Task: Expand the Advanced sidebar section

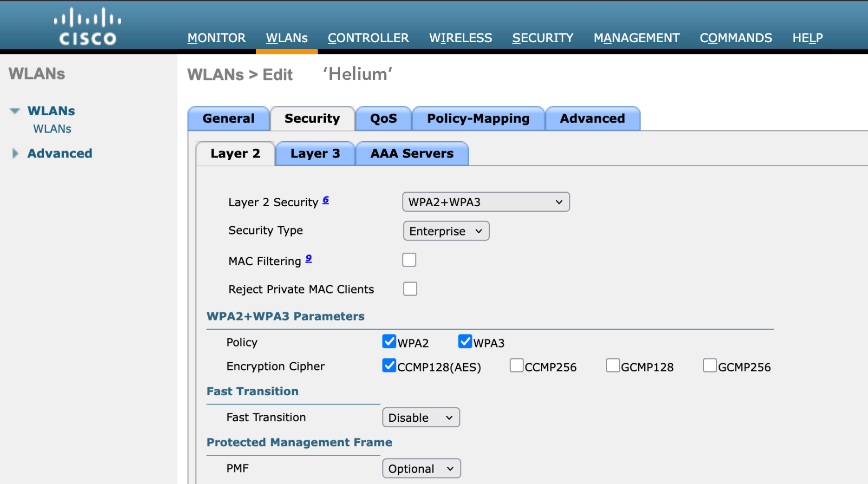Action: click(x=15, y=154)
